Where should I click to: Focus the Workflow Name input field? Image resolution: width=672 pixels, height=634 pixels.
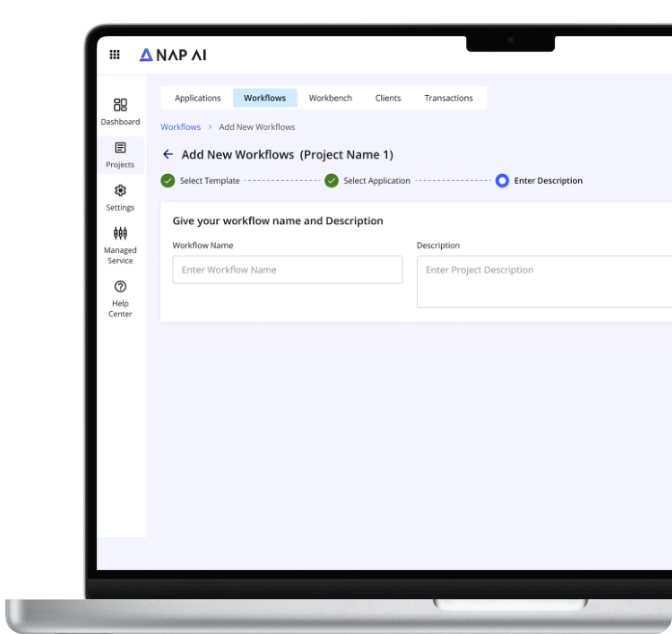287,270
